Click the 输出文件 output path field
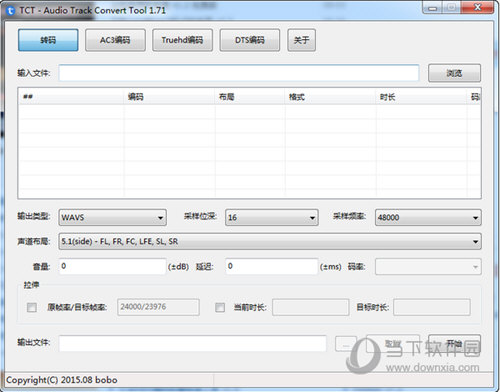 [x=193, y=343]
